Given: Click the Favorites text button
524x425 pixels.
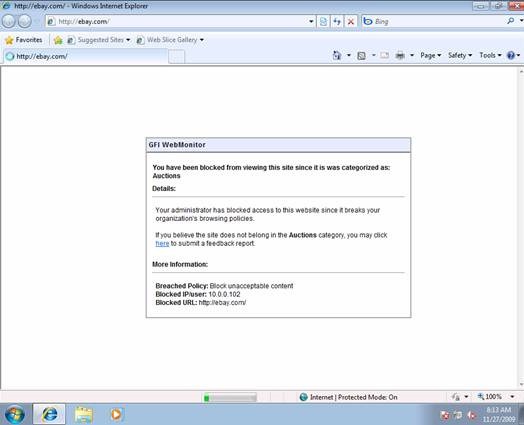Looking at the screenshot, I should tap(29, 40).
